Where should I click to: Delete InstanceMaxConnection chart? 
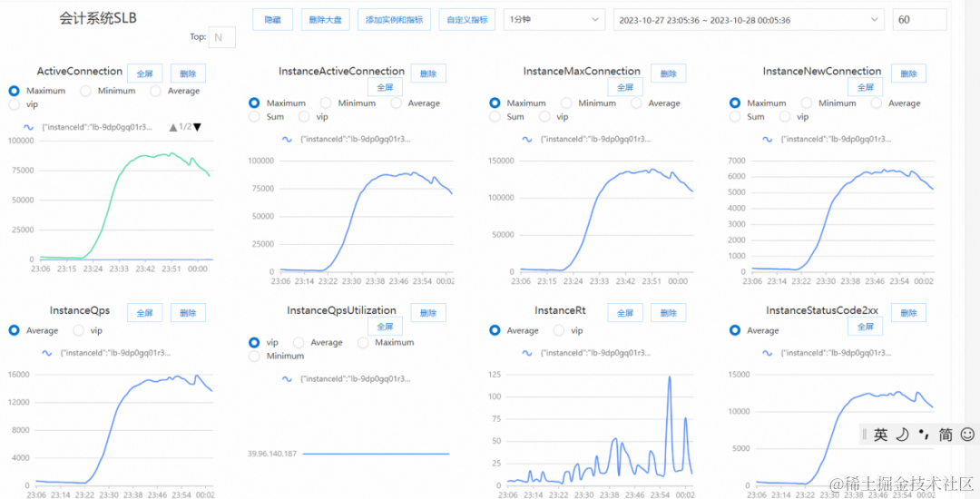pyautogui.click(x=669, y=73)
